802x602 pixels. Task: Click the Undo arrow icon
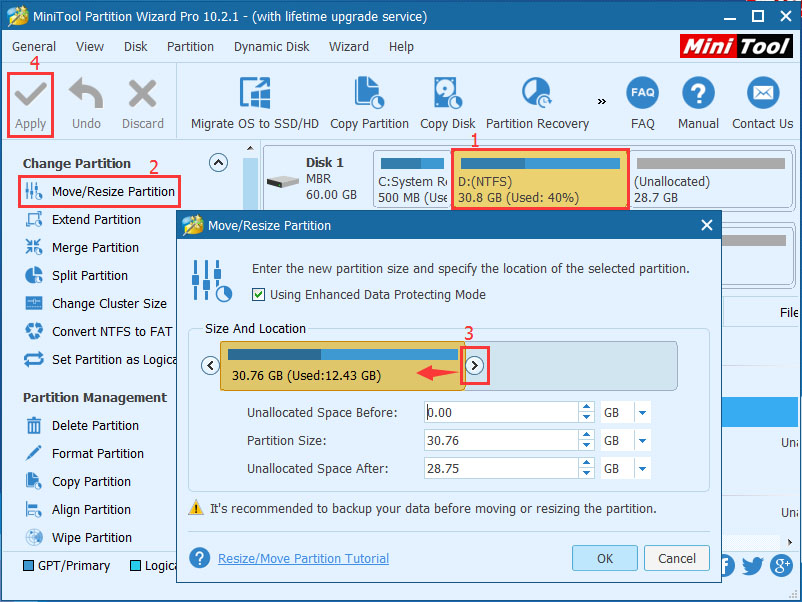(86, 93)
